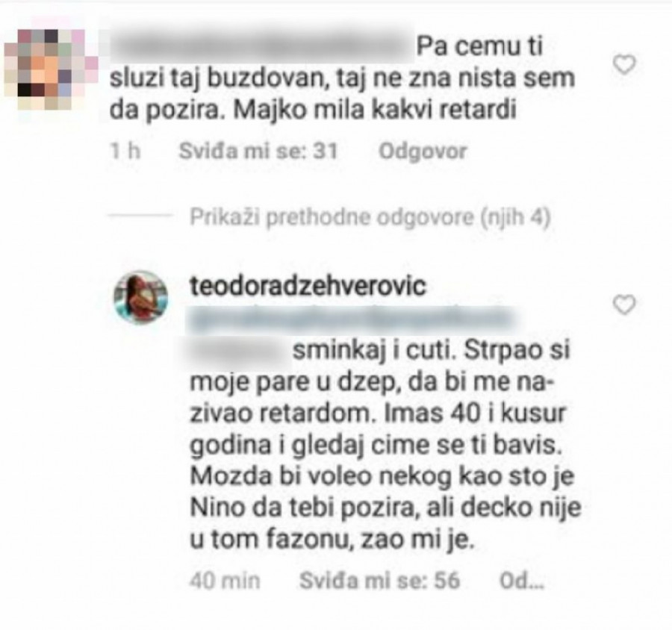Click the truncated Od... reply button
672x630 pixels.
522,581
